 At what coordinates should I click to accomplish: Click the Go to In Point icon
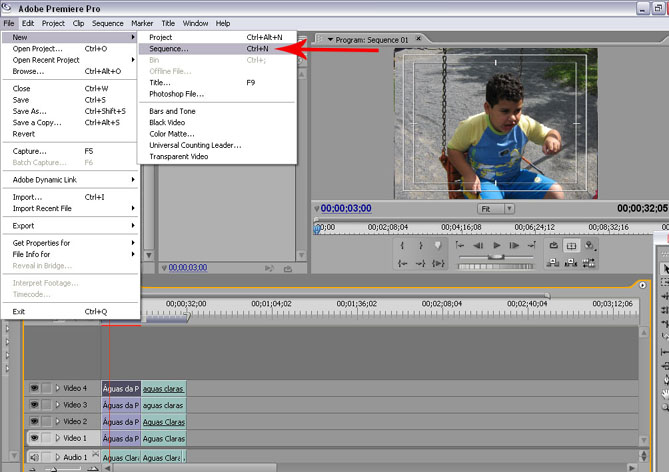click(403, 263)
